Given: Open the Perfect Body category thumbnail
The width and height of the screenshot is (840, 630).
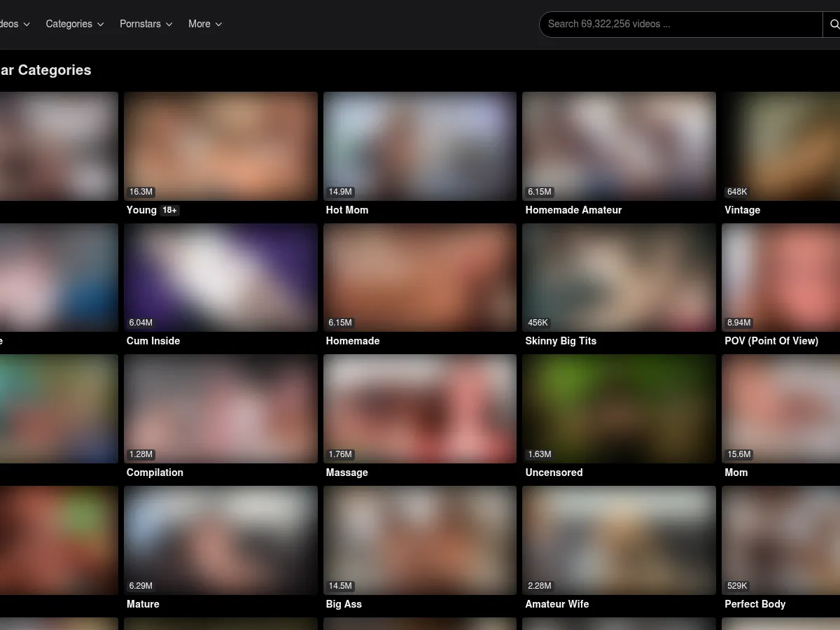Looking at the screenshot, I should click(x=780, y=540).
